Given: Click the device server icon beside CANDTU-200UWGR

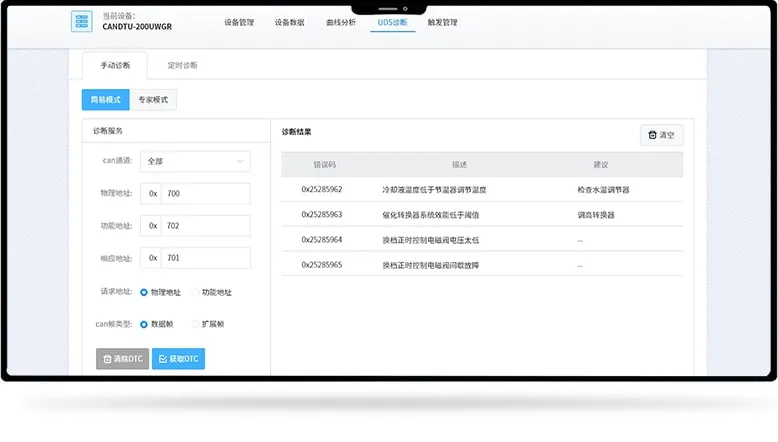Looking at the screenshot, I should [82, 22].
